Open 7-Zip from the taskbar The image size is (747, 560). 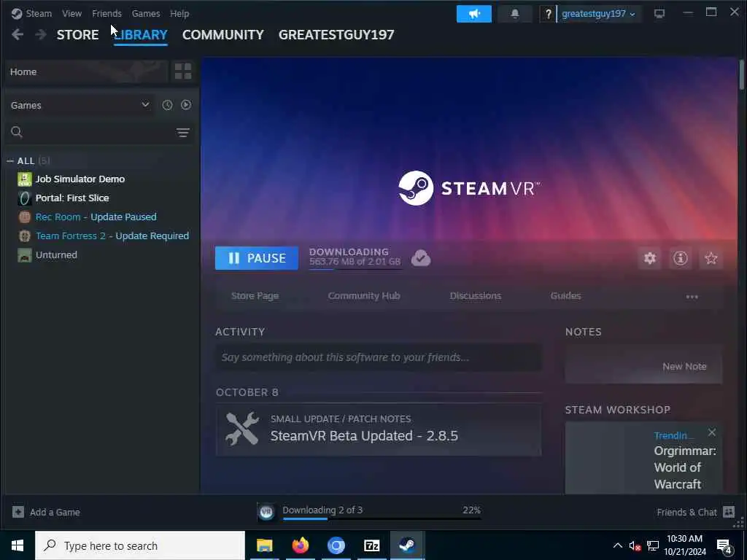point(371,545)
